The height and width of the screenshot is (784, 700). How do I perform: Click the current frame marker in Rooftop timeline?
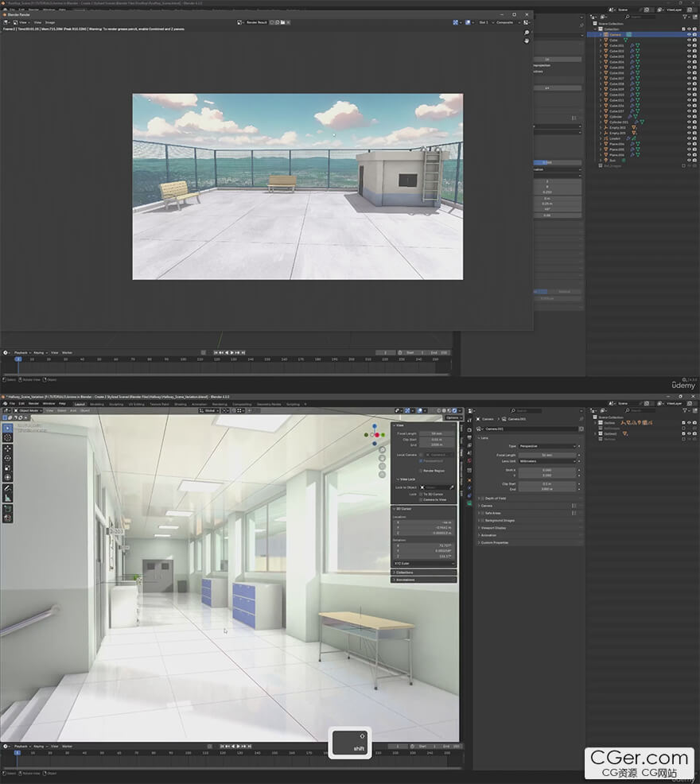18,359
